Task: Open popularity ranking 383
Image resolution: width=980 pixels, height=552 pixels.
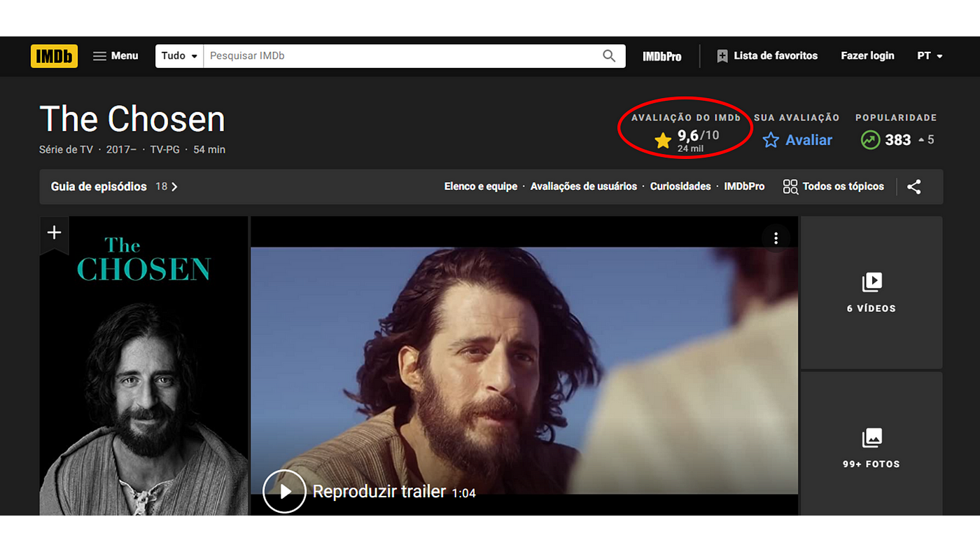Action: click(x=897, y=140)
